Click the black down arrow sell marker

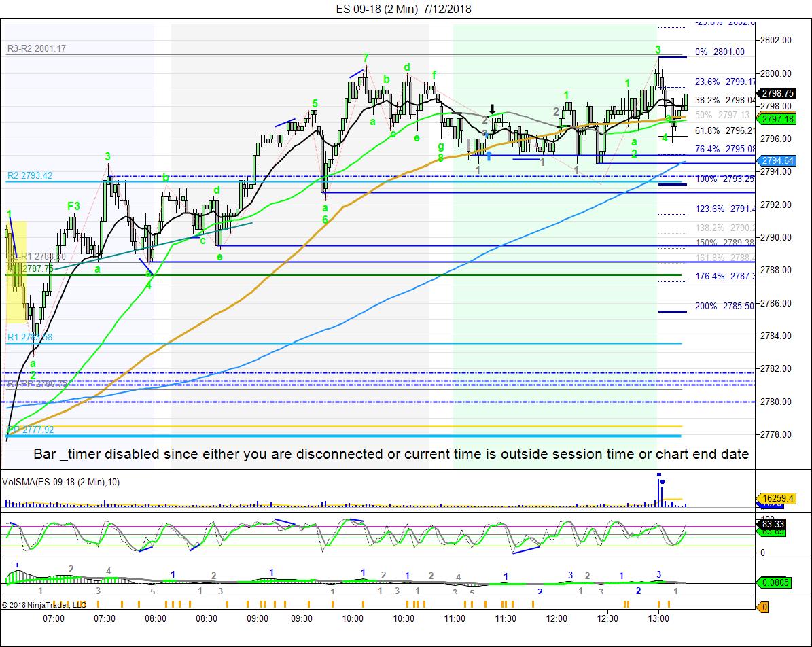coord(493,109)
